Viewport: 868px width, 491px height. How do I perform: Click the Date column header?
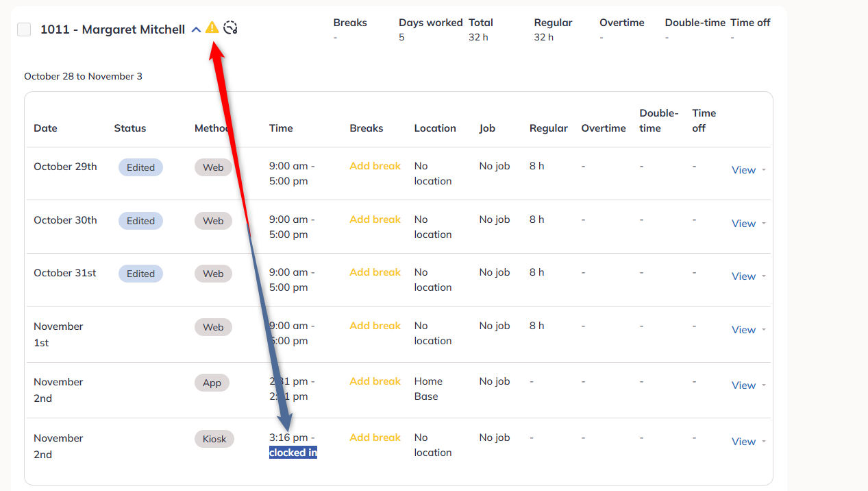[x=46, y=128]
